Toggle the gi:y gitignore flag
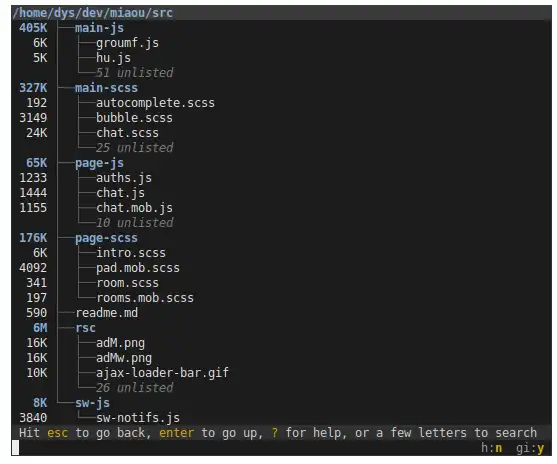 tap(530, 448)
